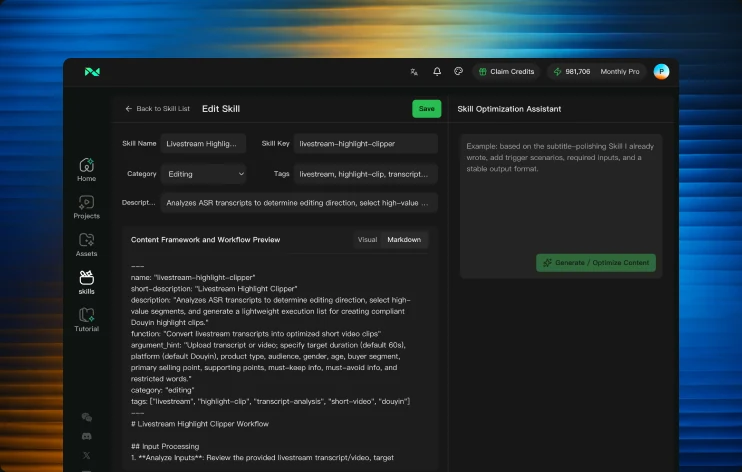Viewport: 742px width, 472px height.
Task: Go Back to Skill List
Action: click(158, 109)
